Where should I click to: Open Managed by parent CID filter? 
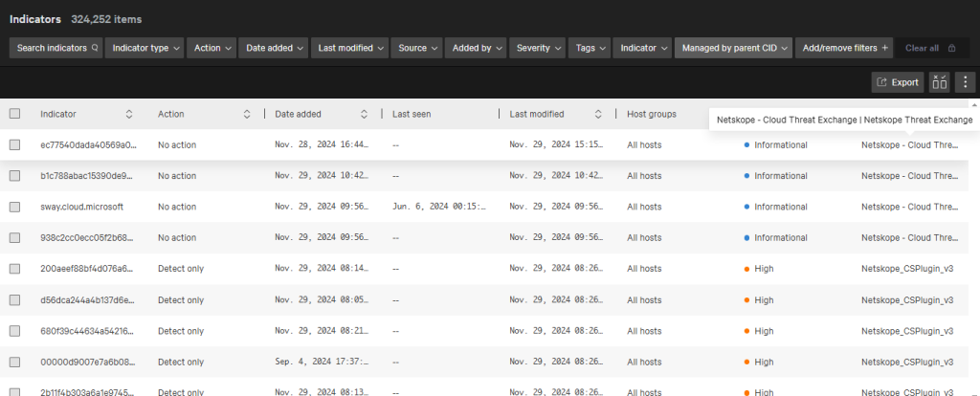point(733,48)
